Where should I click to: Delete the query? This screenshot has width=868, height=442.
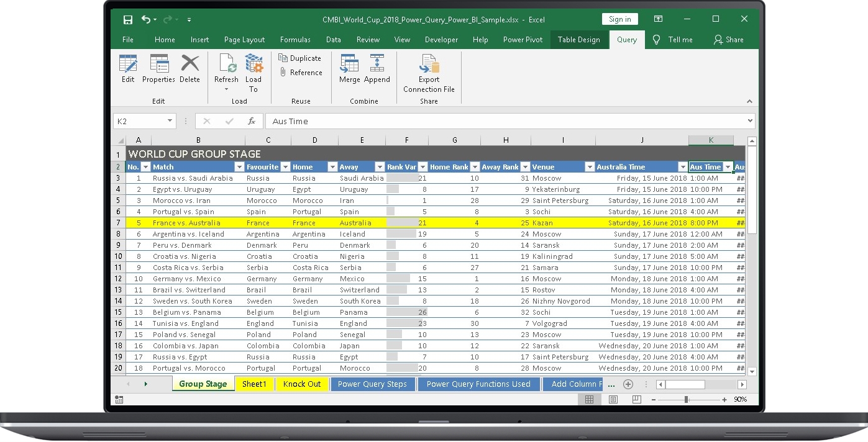[190, 68]
